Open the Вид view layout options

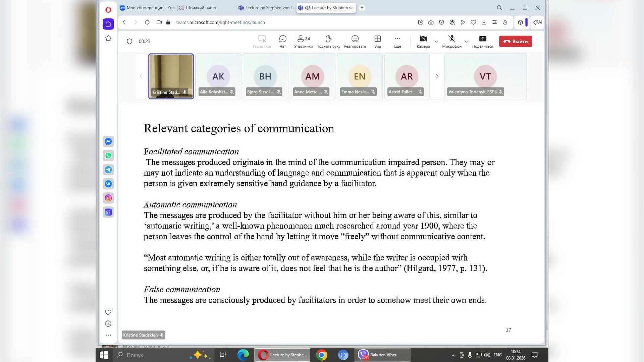[x=377, y=41]
